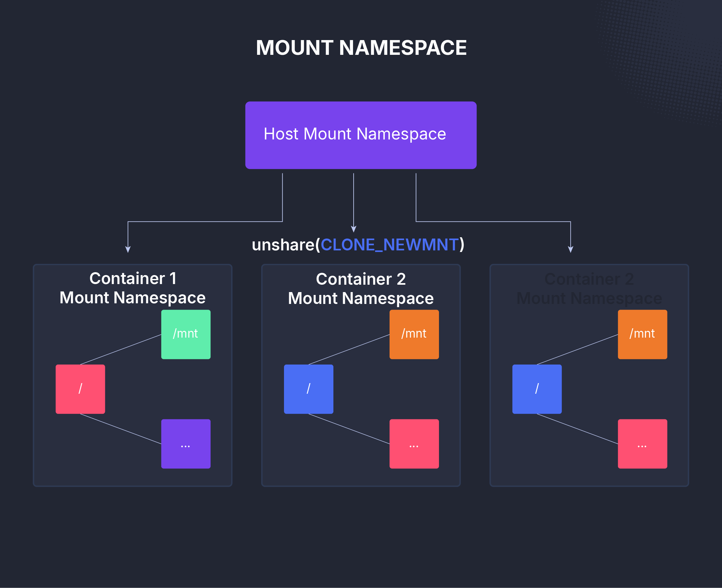Screen dimensions: 722x588
Task: Select the Container 2 Mount Namespace heading
Action: 361,288
